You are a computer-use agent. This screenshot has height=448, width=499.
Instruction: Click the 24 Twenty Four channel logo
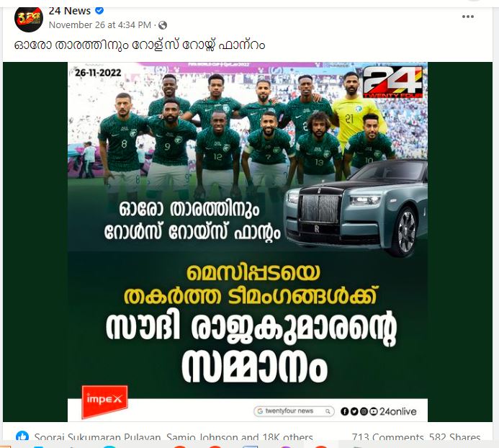point(393,82)
